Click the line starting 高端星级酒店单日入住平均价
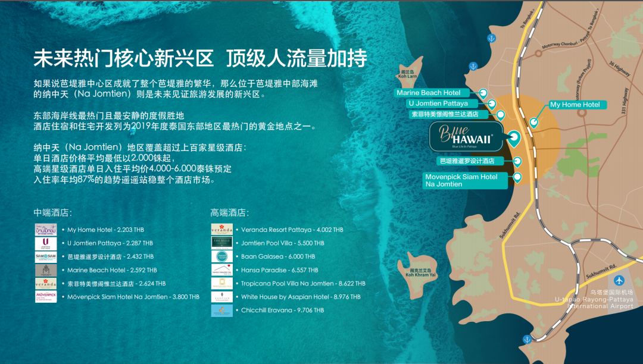643x364 pixels. coord(132,169)
